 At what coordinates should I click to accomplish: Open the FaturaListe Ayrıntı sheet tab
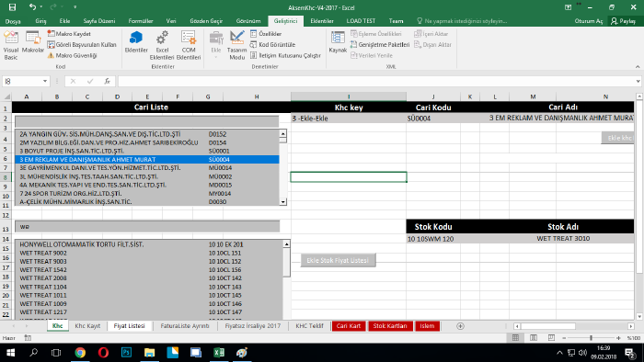pos(185,326)
